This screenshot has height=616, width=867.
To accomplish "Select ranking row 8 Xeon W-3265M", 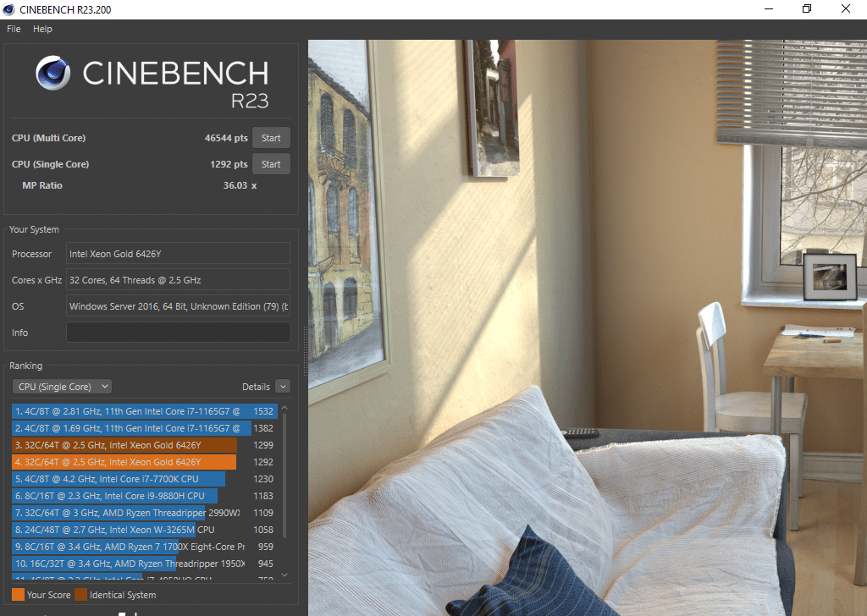I will (x=143, y=530).
